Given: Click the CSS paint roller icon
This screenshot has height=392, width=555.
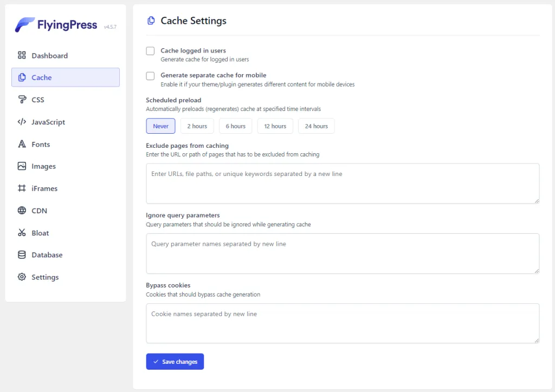Looking at the screenshot, I should coord(22,100).
